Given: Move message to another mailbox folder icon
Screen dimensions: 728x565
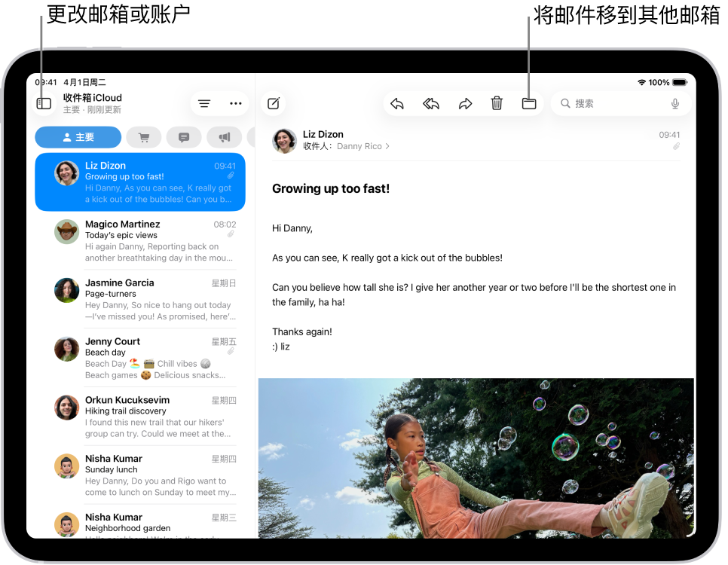Looking at the screenshot, I should point(529,103).
